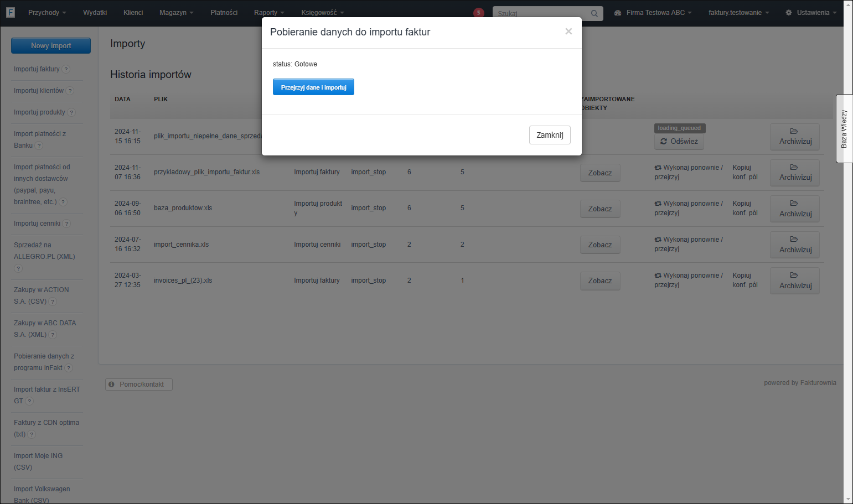This screenshot has width=853, height=504.
Task: Open the Raporty dropdown
Action: (269, 13)
